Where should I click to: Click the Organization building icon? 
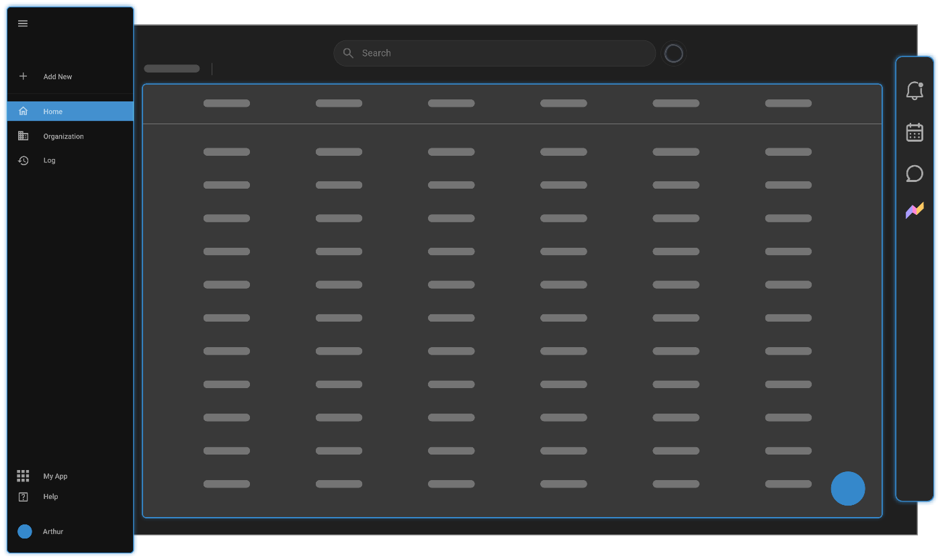pos(23,136)
